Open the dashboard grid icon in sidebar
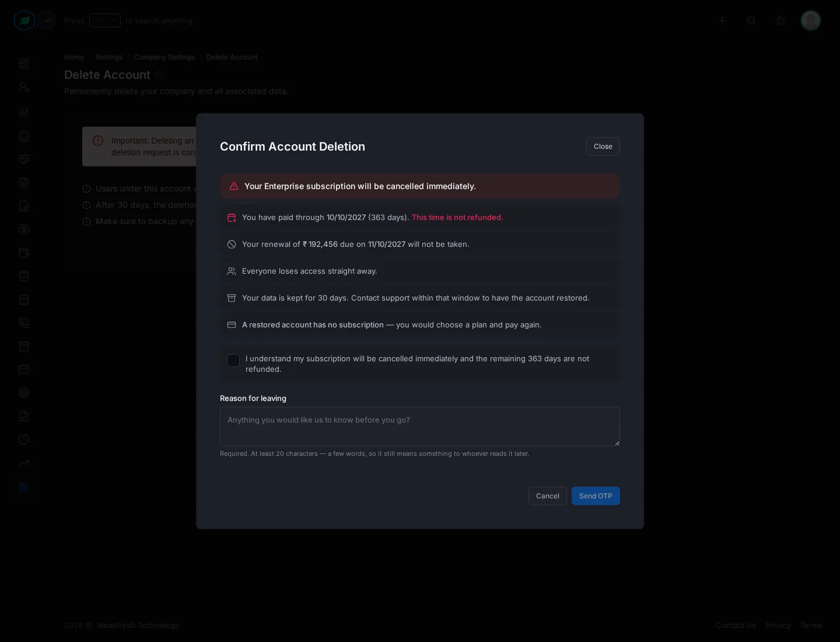 24,64
